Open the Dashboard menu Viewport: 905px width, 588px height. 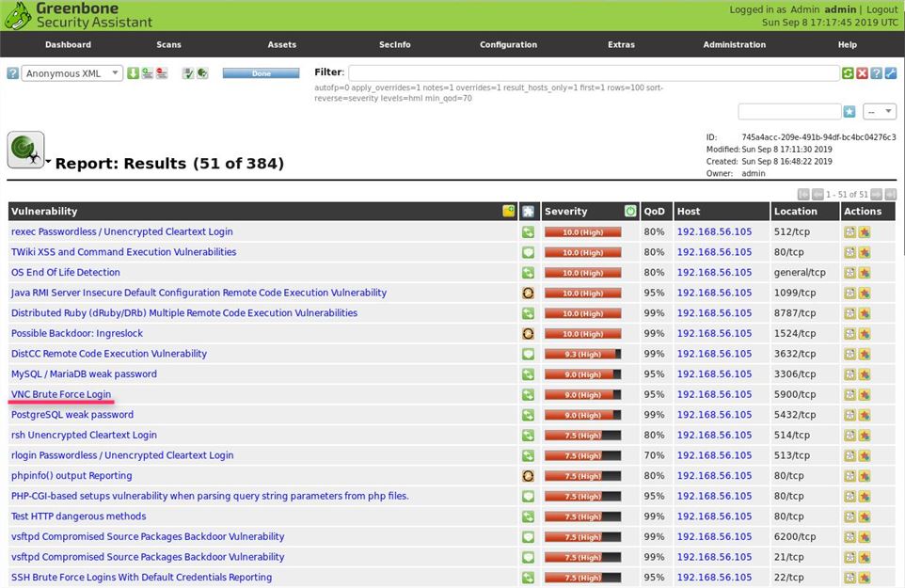(x=68, y=44)
